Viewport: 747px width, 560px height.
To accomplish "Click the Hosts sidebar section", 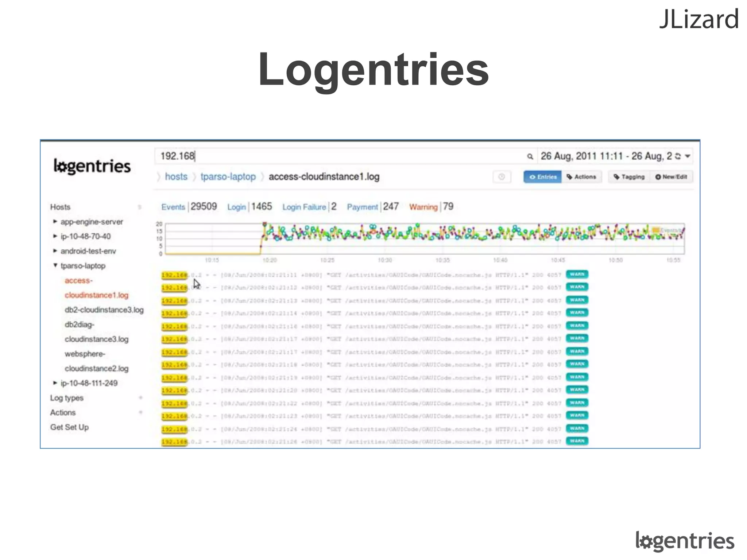I will [60, 207].
